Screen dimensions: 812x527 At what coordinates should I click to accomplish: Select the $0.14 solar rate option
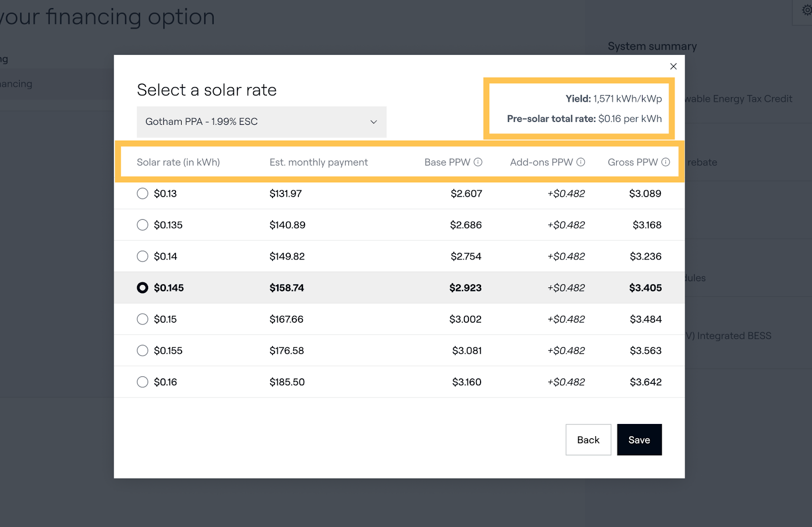click(x=143, y=256)
